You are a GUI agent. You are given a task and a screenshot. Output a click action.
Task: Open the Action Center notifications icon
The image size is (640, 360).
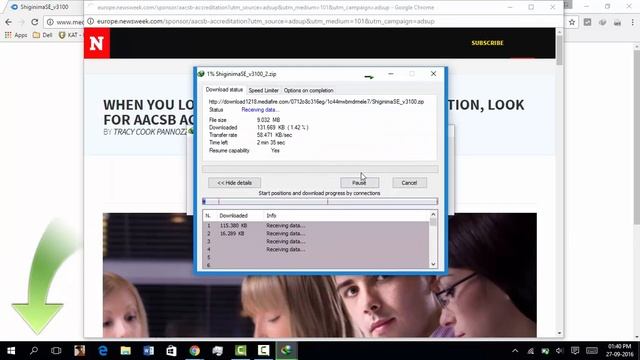pyautogui.click(x=575, y=351)
